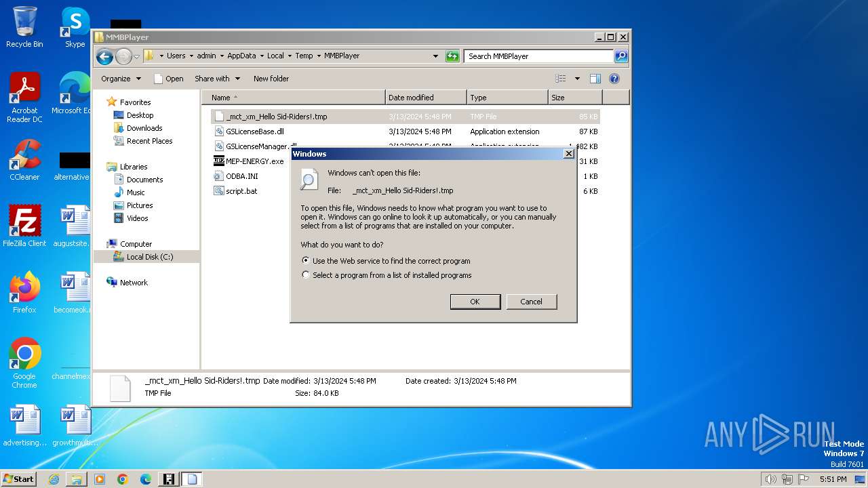This screenshot has width=868, height=488.
Task: Click OK in the Windows dialog
Action: (x=475, y=302)
